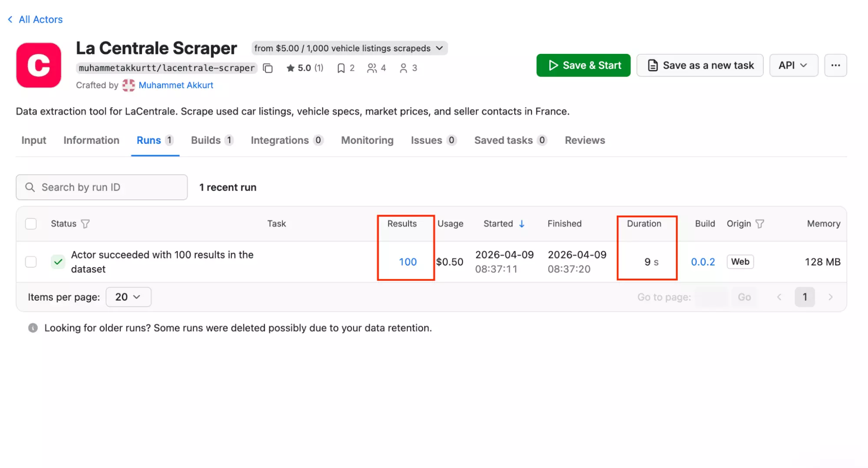Image resolution: width=868 pixels, height=468 pixels.
Task: Click the Go pagination button
Action: pyautogui.click(x=744, y=297)
